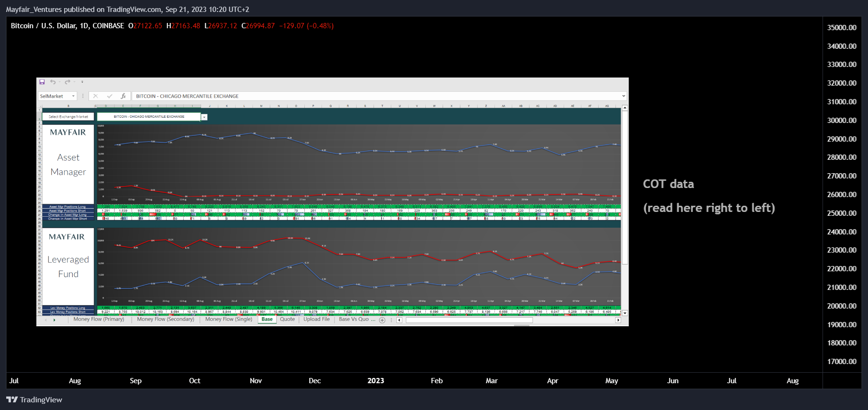Click the Bitcoin / U.S. Dollar symbol title

click(67, 26)
